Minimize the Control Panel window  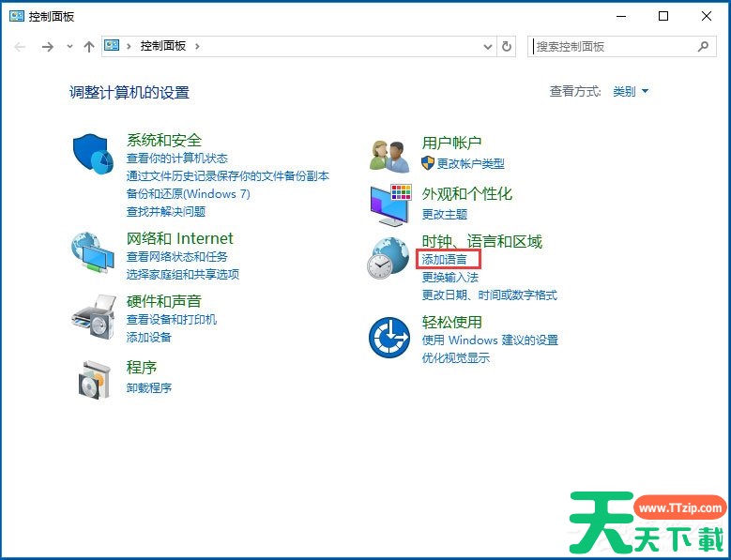[621, 16]
